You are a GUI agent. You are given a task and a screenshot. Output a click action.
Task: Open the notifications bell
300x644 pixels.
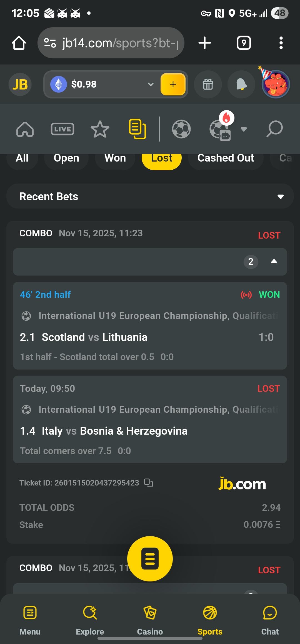coord(241,84)
